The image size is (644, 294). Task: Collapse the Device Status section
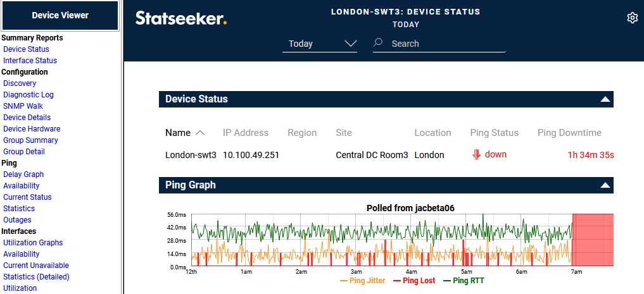tap(605, 99)
